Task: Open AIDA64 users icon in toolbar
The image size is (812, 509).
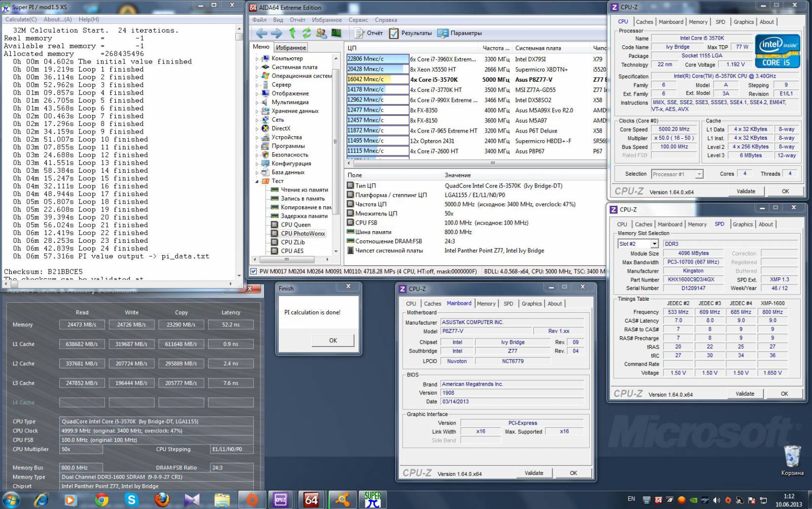Action: (321, 33)
